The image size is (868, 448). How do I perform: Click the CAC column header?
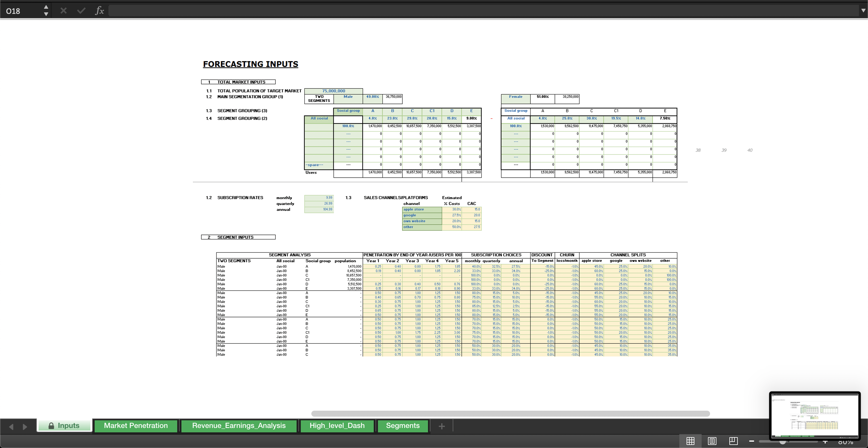pos(471,204)
